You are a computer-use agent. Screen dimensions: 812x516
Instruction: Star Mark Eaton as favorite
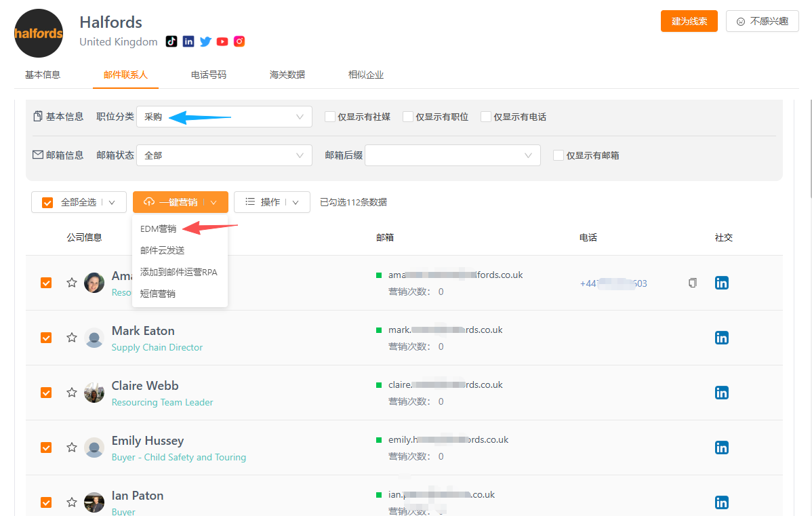tap(72, 337)
